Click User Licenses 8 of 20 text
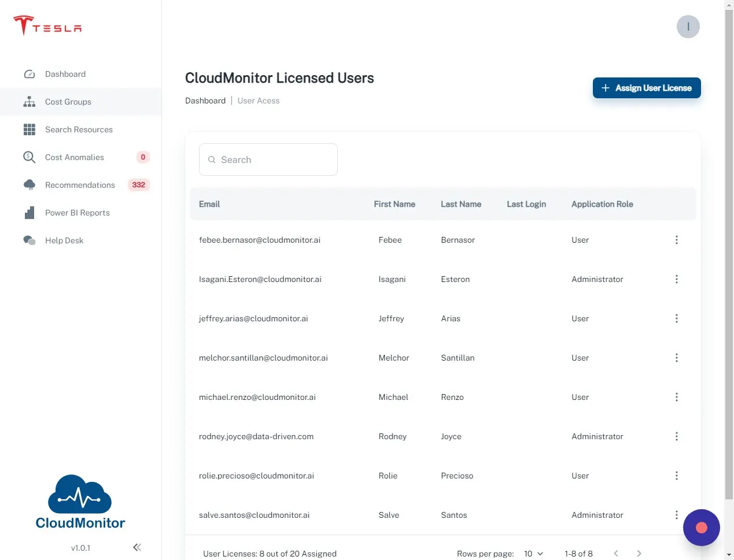Screen dimensions: 734x560 coord(270,554)
